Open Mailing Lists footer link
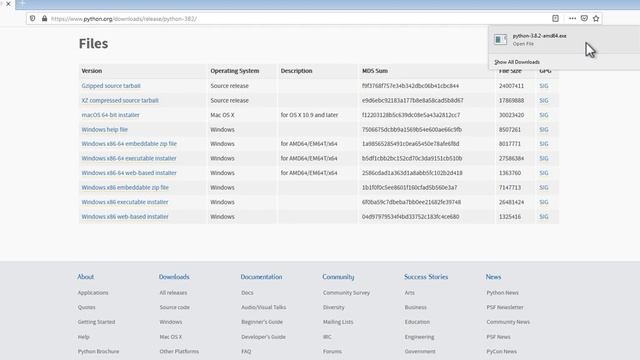The image size is (640, 360). tap(338, 322)
